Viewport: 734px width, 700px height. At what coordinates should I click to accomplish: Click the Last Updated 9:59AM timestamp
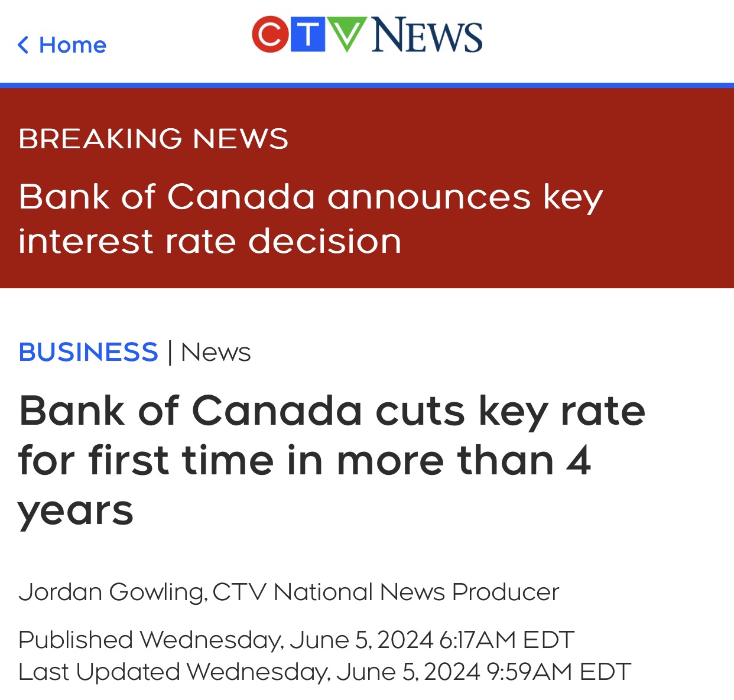pos(324,672)
